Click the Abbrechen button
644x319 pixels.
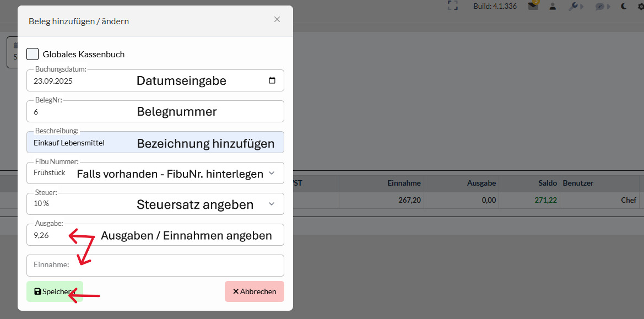pos(254,291)
